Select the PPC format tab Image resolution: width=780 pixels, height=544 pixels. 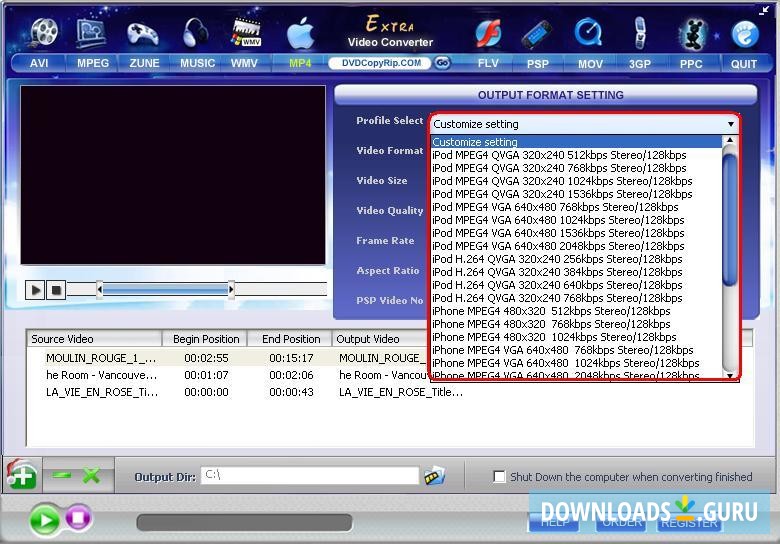pos(691,64)
